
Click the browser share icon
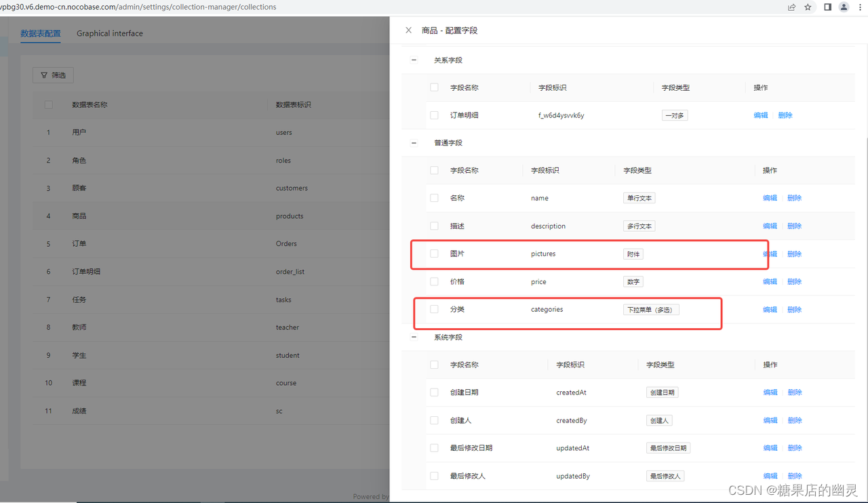(791, 7)
